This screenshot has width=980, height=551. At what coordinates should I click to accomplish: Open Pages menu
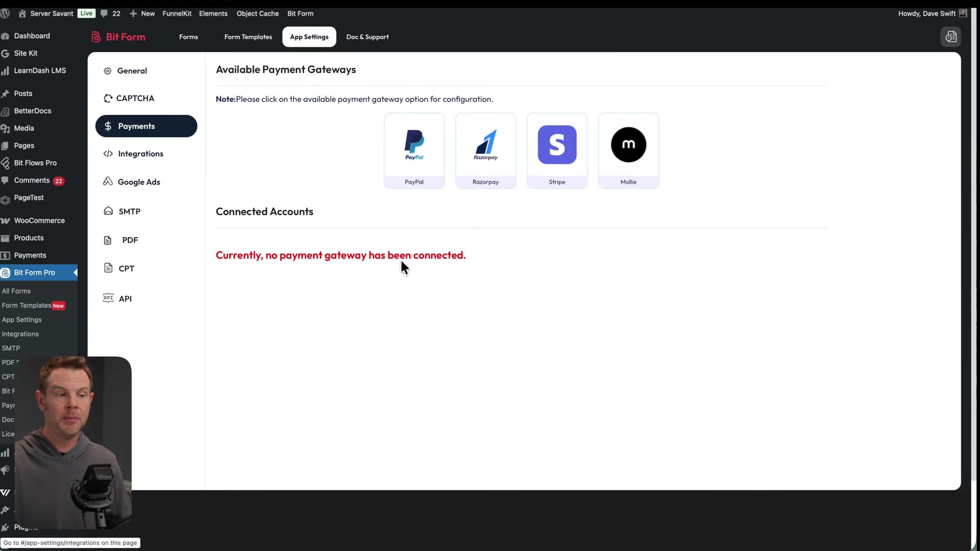(24, 145)
